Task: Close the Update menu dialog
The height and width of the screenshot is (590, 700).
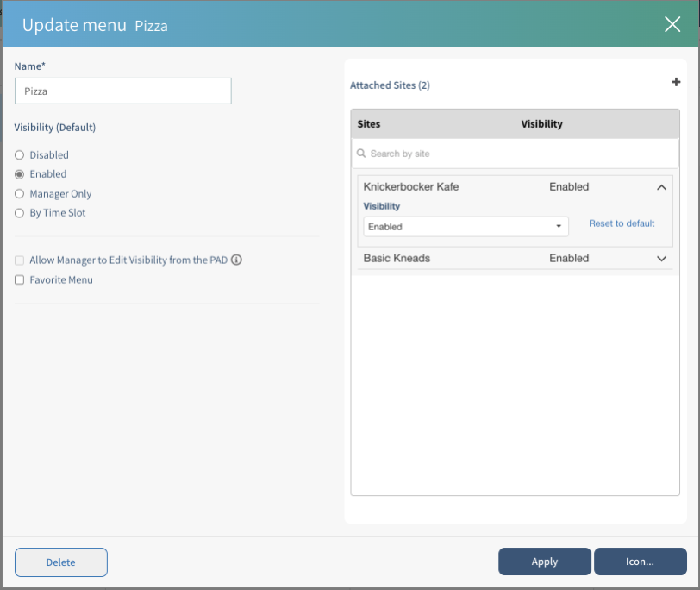Action: (x=672, y=24)
